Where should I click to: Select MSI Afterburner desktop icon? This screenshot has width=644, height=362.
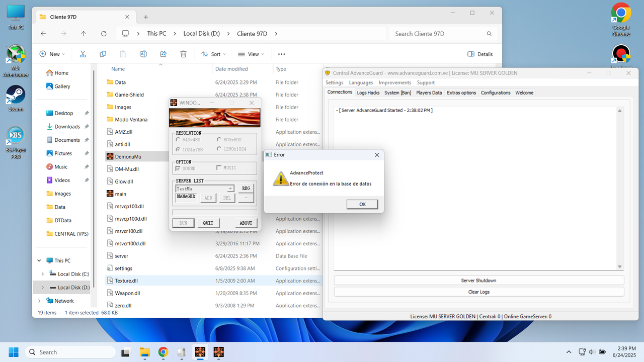click(x=16, y=61)
